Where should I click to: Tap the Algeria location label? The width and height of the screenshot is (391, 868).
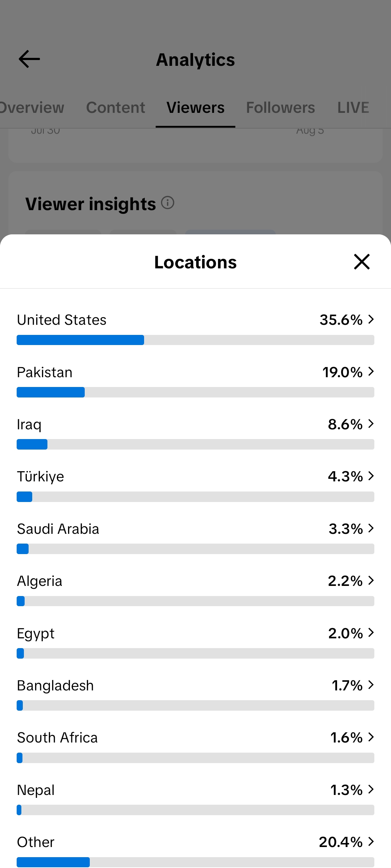[x=40, y=581]
